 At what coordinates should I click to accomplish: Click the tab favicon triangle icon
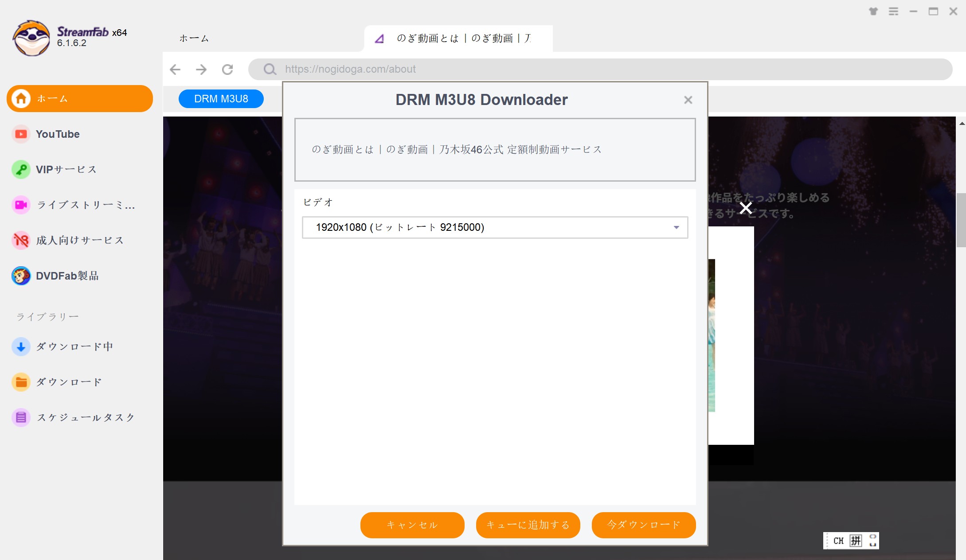pyautogui.click(x=379, y=39)
